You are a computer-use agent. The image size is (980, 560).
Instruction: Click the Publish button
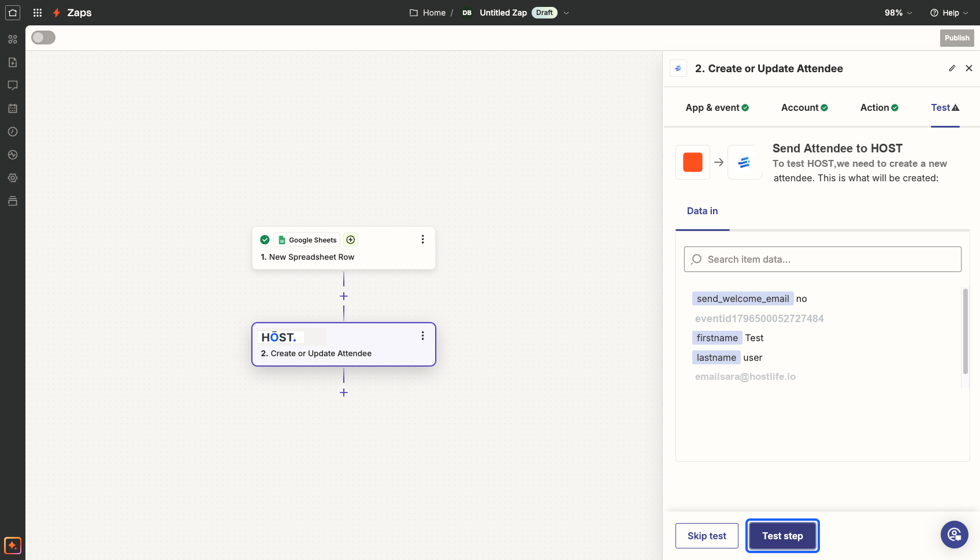pos(957,38)
